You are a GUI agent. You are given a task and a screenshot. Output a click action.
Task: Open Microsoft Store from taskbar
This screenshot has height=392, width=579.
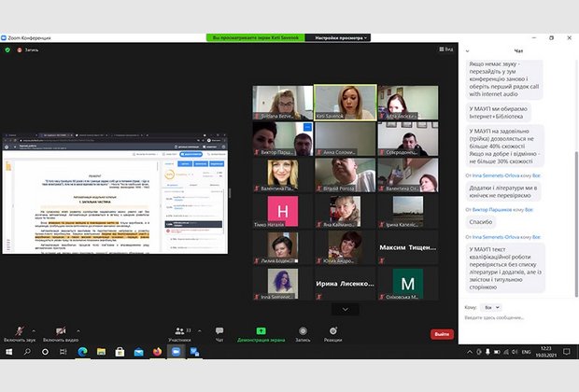tap(120, 352)
